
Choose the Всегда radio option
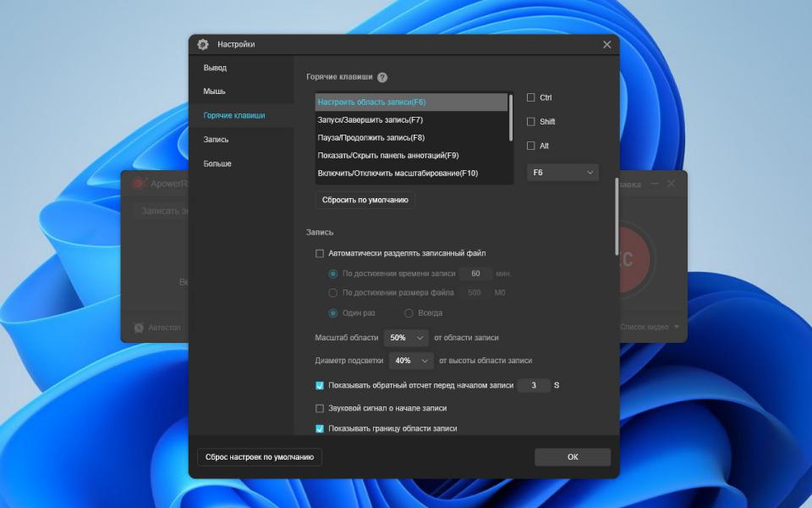click(x=409, y=313)
